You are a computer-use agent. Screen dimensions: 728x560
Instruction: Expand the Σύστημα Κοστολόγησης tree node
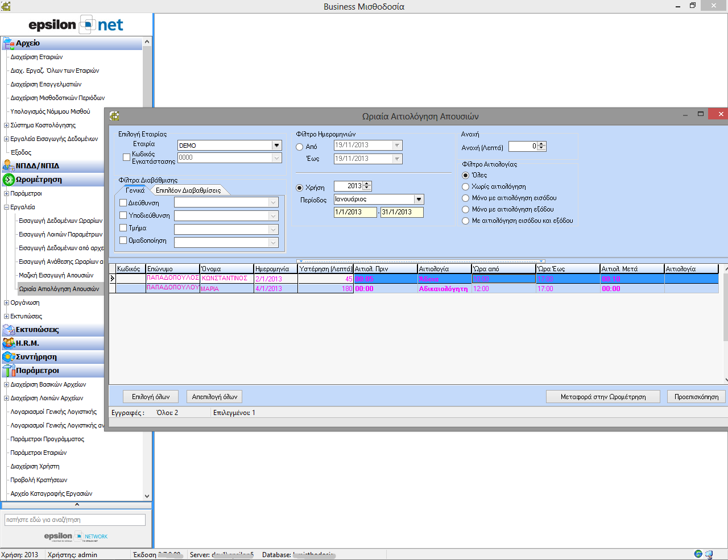6,125
